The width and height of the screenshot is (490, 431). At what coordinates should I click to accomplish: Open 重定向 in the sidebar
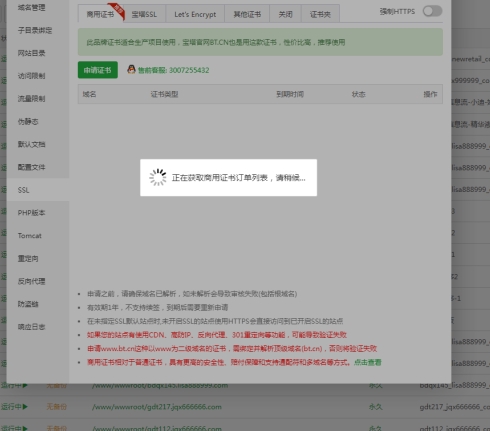(x=28, y=258)
